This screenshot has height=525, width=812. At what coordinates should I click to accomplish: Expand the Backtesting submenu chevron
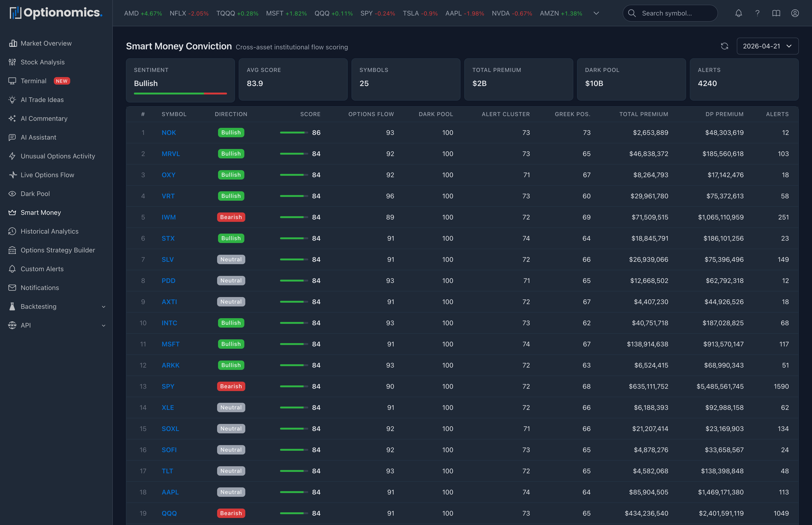104,306
